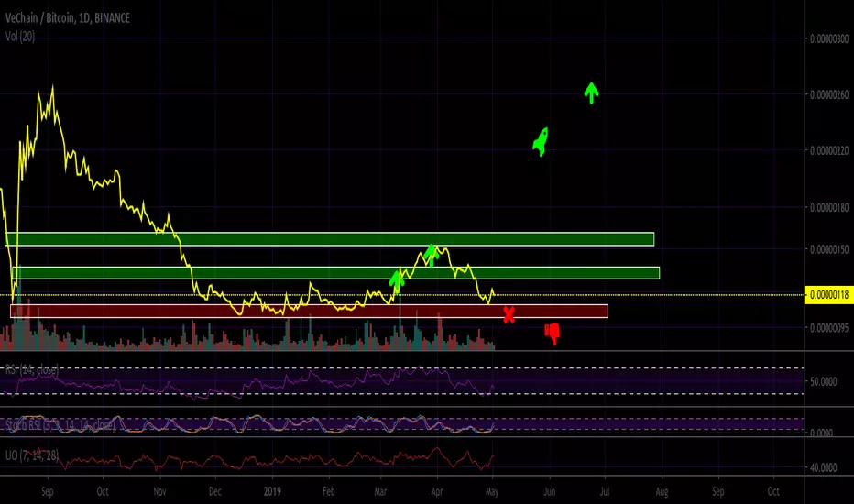Click the RSI (14, close) indicator label
The width and height of the screenshot is (854, 504).
[x=31, y=370]
